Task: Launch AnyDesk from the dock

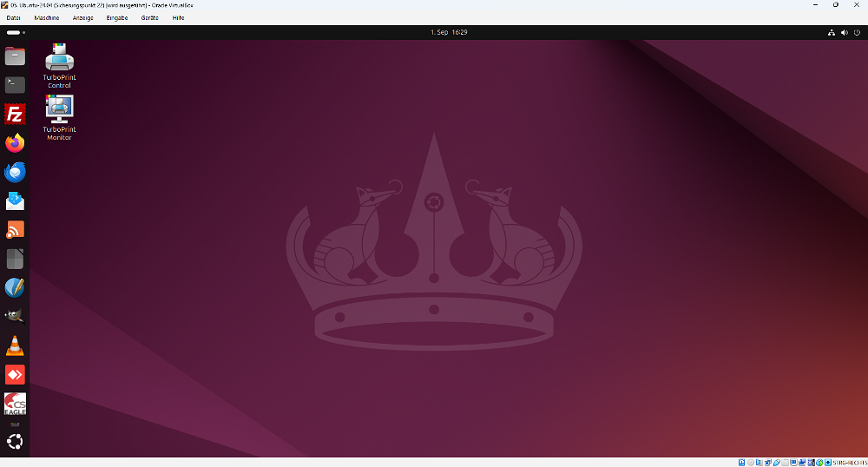Action: [x=15, y=375]
